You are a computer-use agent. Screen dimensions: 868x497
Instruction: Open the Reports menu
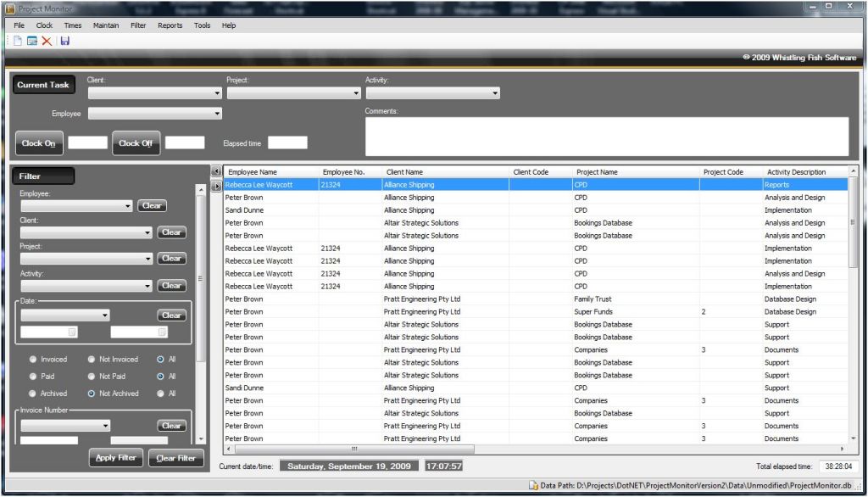[x=170, y=25]
